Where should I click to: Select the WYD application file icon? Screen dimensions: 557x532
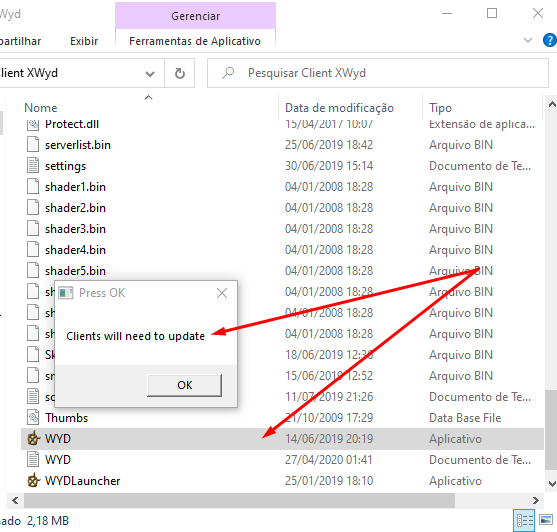tap(33, 439)
